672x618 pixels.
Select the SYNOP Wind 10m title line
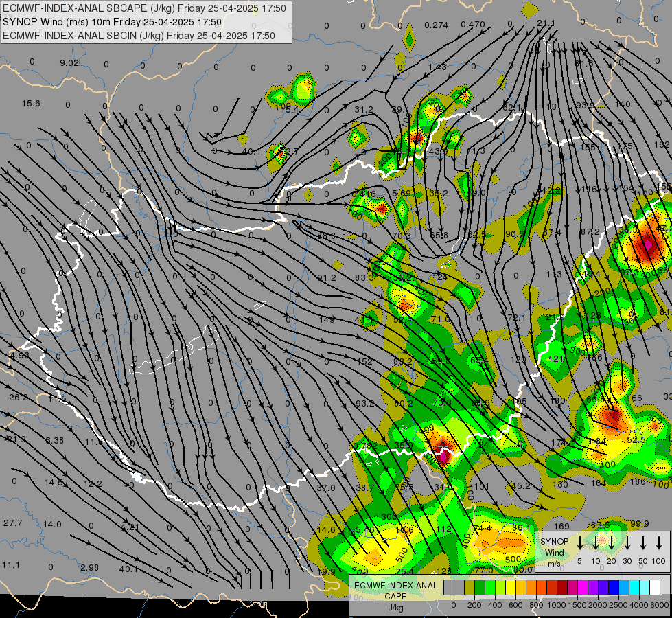click(x=112, y=22)
